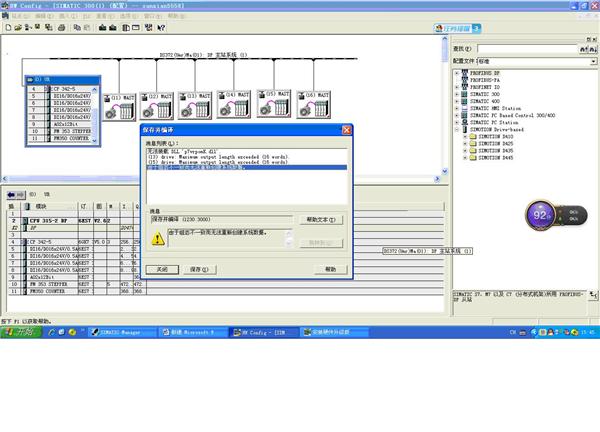Select the (12) MAST drive slave
The width and height of the screenshot is (600, 432).
click(x=157, y=106)
